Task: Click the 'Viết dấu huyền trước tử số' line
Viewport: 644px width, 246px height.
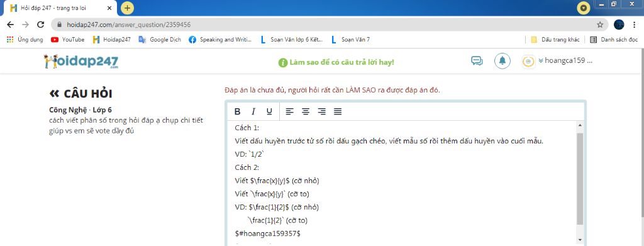Action: tap(389, 141)
